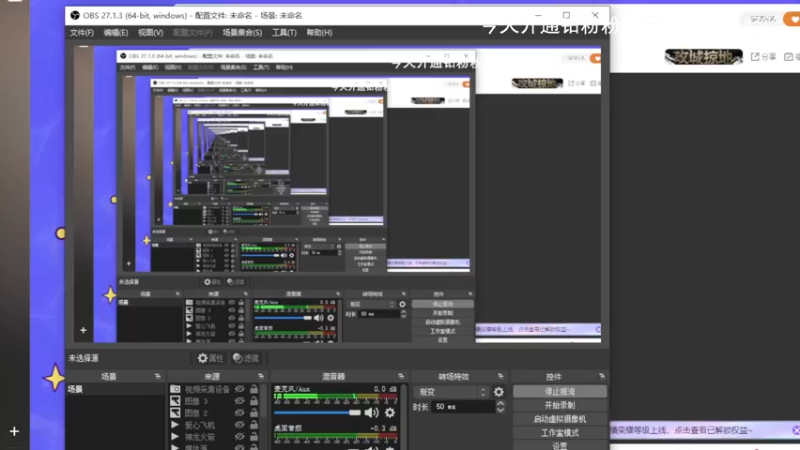The width and height of the screenshot is (800, 450).
Task: Open source 属性 via the gear button
Action: (210, 358)
